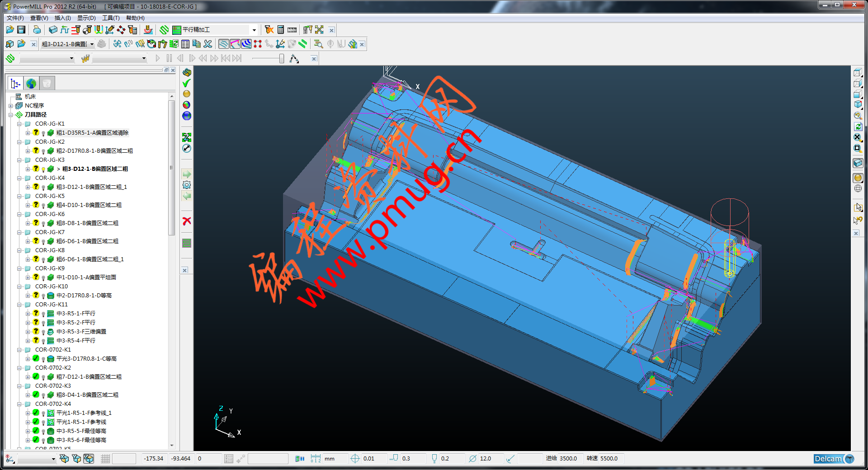Click the explorer tree vertical scrollbar
Viewport: 868px width, 470px height.
171,167
